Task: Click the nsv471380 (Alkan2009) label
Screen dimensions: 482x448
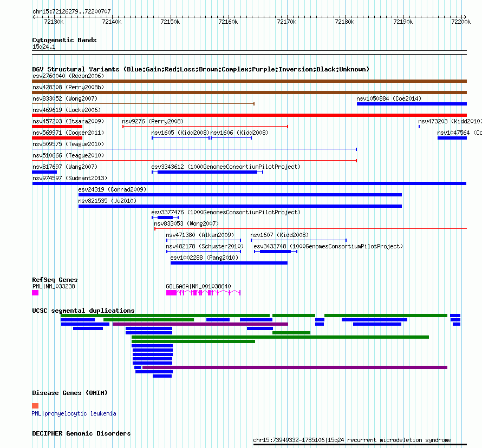Action: point(200,235)
